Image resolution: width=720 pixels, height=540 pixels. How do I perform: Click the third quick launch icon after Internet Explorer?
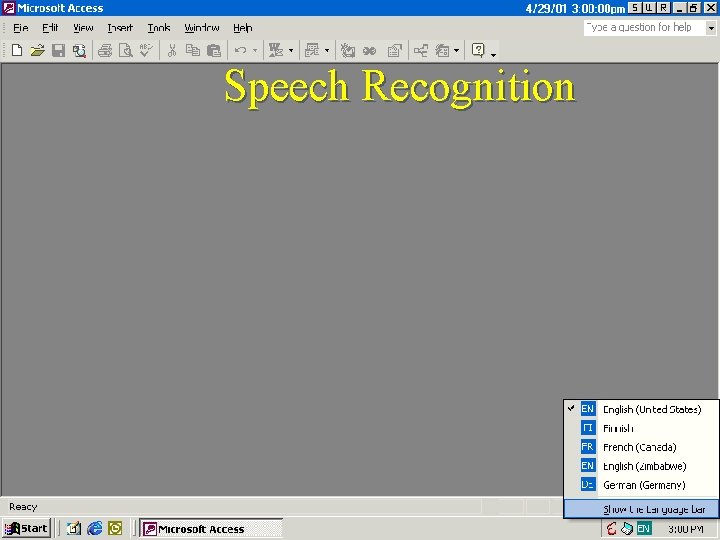pos(115,529)
